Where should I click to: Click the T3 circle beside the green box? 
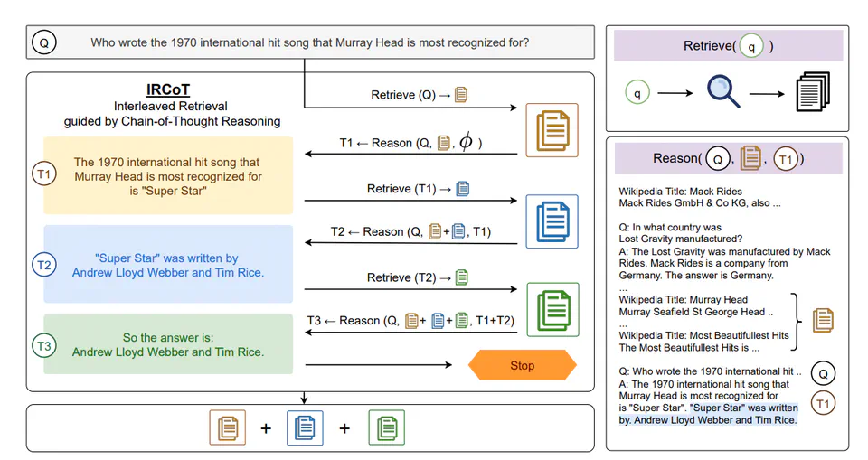coord(43,344)
